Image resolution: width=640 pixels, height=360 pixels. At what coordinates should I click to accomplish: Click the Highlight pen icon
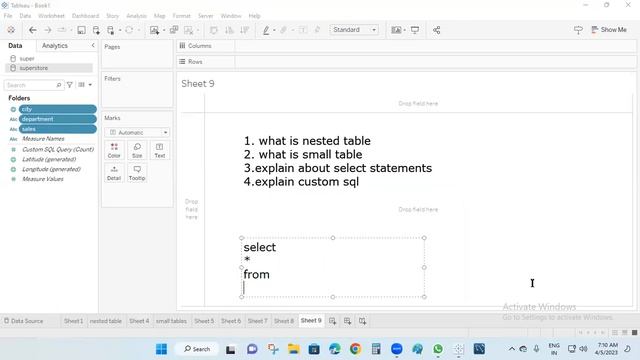click(x=266, y=30)
